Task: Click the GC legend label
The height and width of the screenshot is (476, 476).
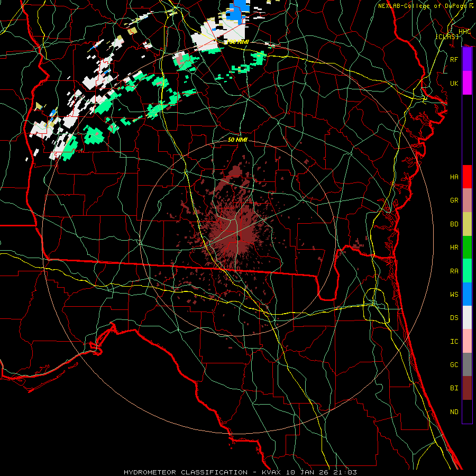Action: click(454, 364)
